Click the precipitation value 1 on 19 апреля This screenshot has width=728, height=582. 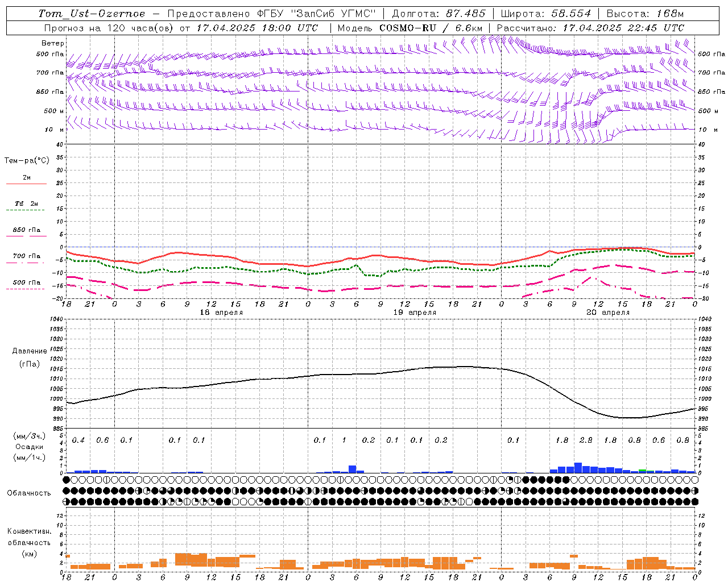click(344, 440)
